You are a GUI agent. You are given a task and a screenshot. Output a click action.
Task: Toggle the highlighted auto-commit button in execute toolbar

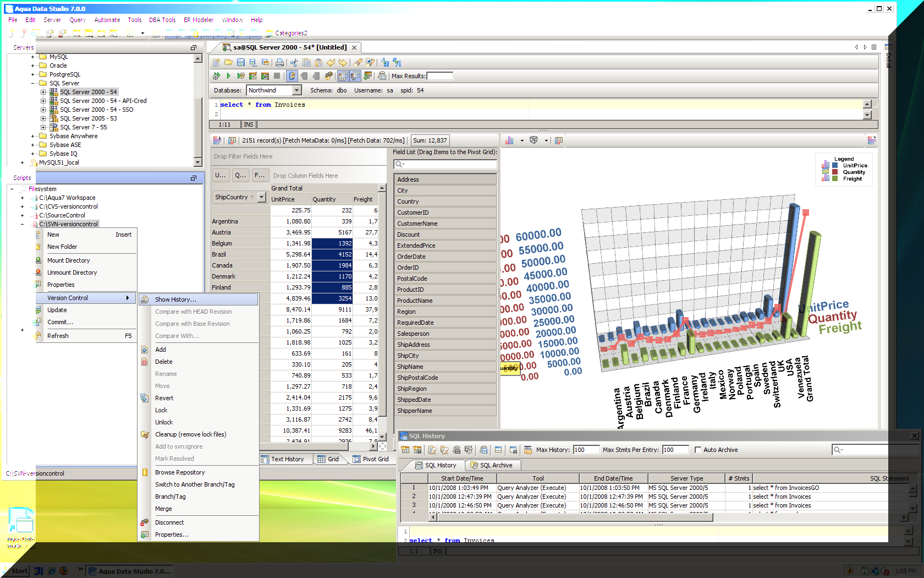(292, 76)
